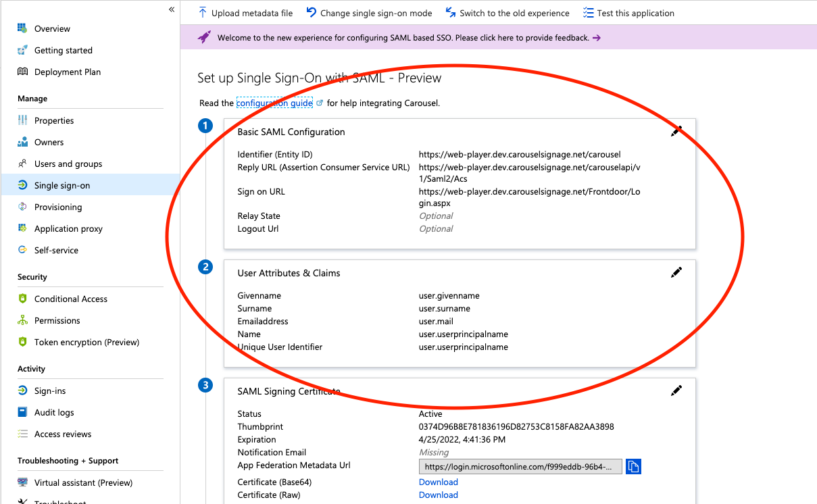Download the Certificate (Base64)
817x504 pixels.
pos(439,482)
